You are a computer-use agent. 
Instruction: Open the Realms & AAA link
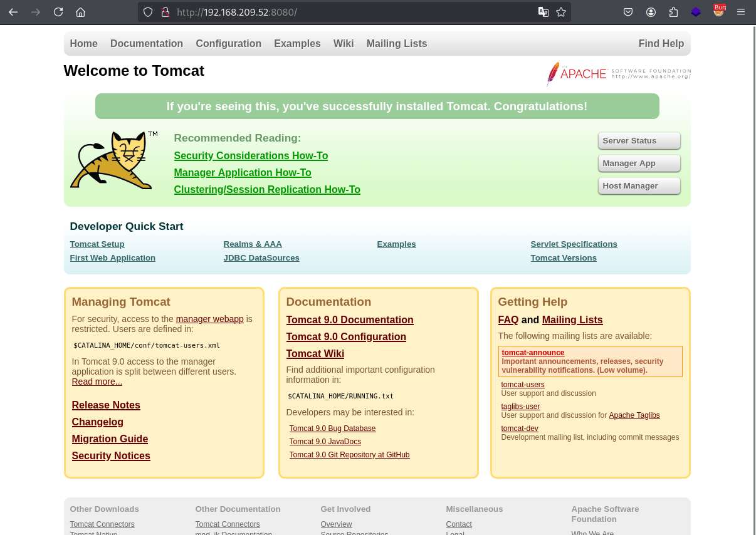point(253,244)
